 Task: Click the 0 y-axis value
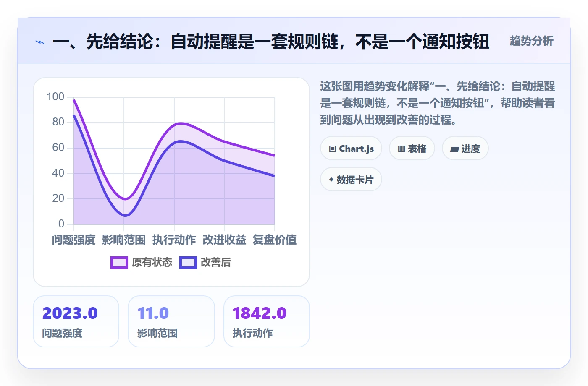coord(61,224)
